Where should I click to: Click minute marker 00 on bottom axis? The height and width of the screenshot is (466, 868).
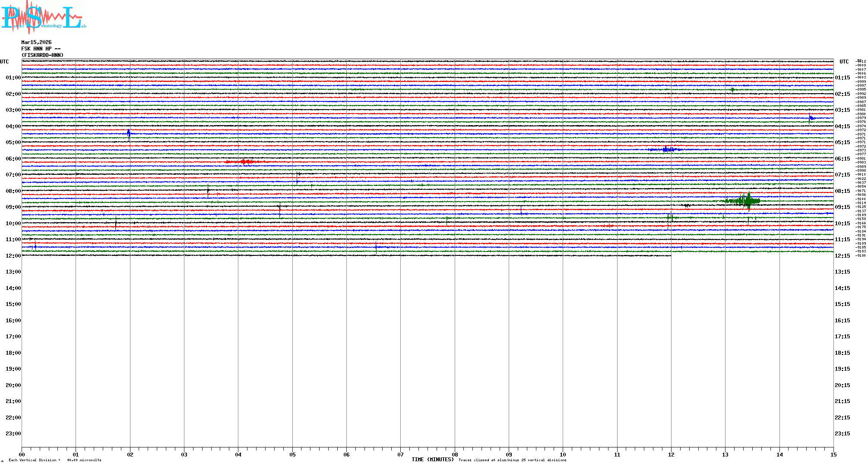pos(22,454)
